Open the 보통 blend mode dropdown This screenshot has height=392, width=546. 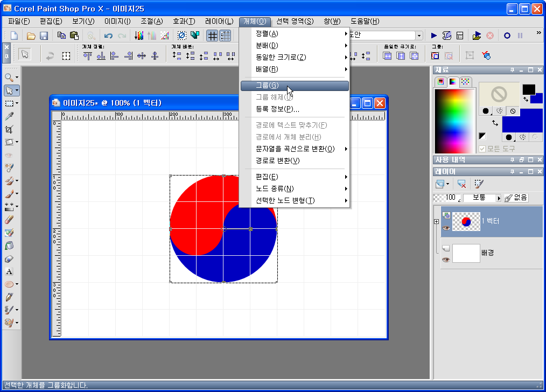point(499,198)
